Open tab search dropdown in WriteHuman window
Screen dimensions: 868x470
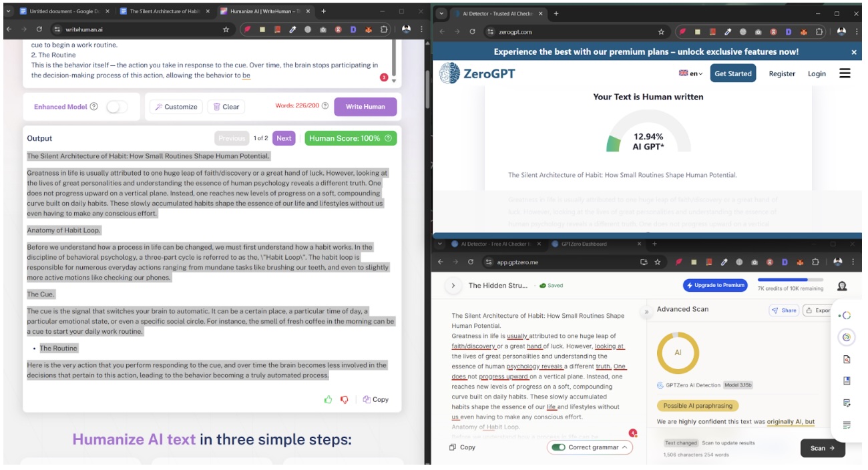tap(9, 11)
